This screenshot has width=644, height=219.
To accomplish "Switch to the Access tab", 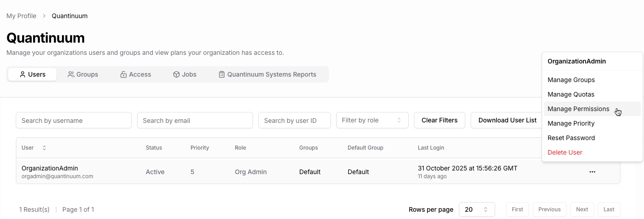I will click(135, 74).
